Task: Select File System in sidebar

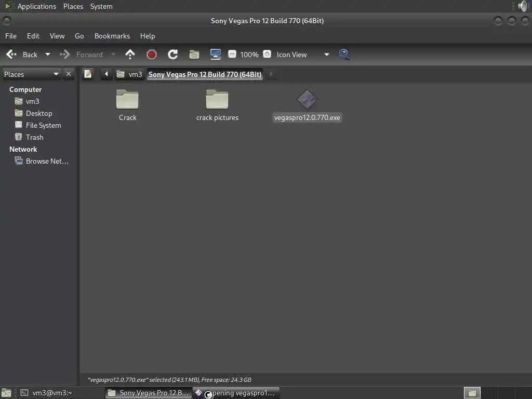Action: [43, 125]
